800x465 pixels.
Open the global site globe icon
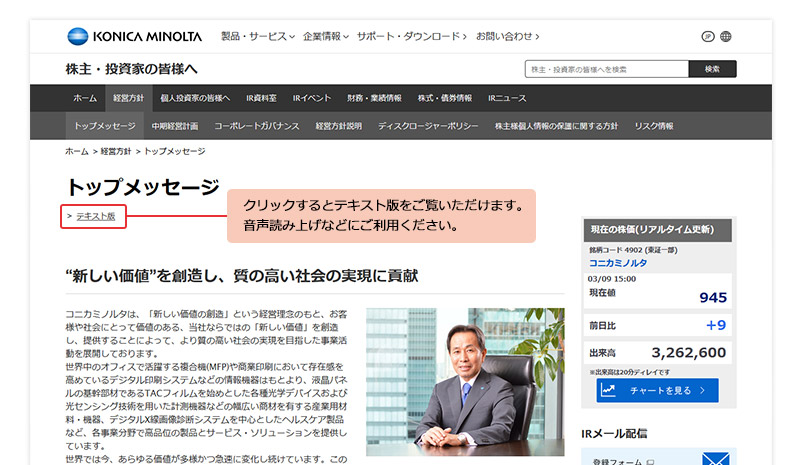click(x=726, y=37)
